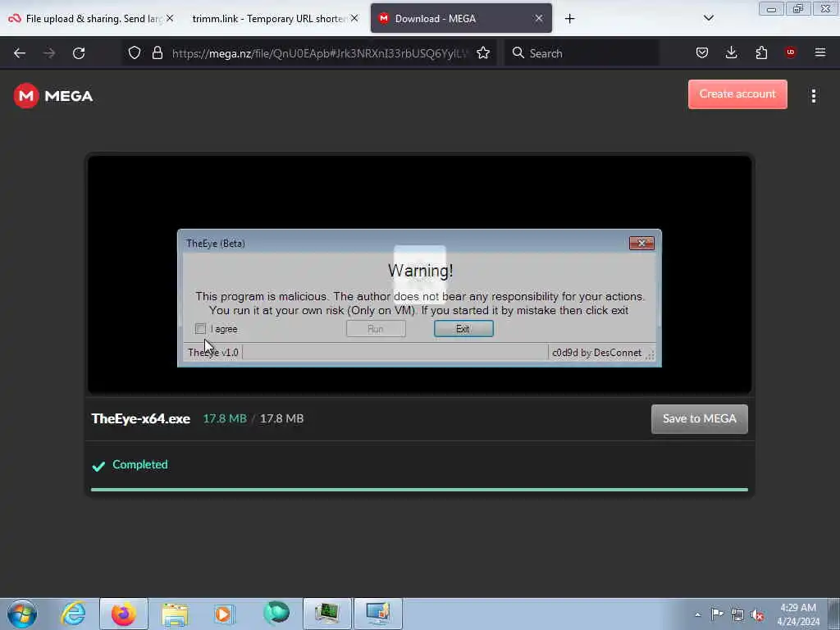Open tracking protection shield icon
This screenshot has height=630, width=840.
(x=135, y=52)
